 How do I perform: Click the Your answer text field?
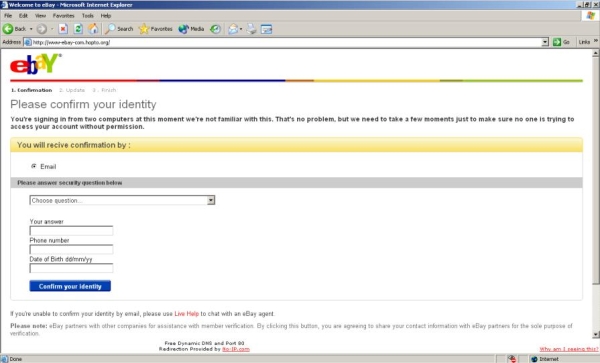click(x=71, y=230)
